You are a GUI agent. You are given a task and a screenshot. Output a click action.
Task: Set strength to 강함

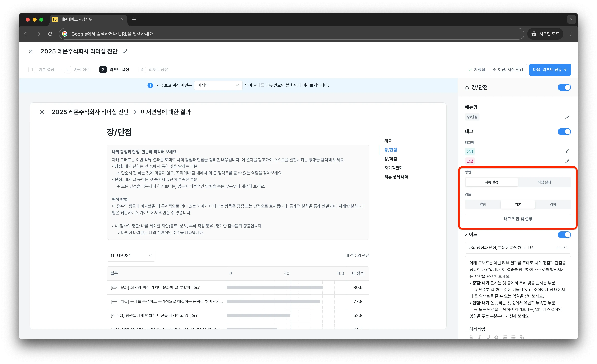pyautogui.click(x=553, y=204)
